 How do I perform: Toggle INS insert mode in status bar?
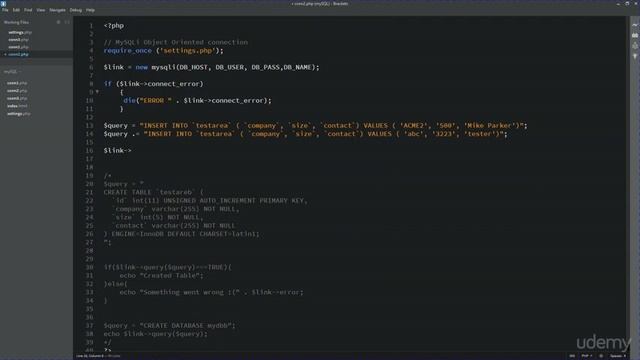coord(572,356)
